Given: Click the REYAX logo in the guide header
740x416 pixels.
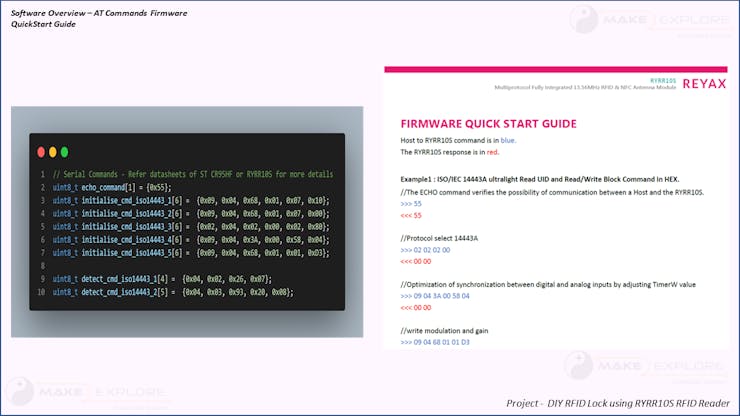Looking at the screenshot, I should 704,84.
